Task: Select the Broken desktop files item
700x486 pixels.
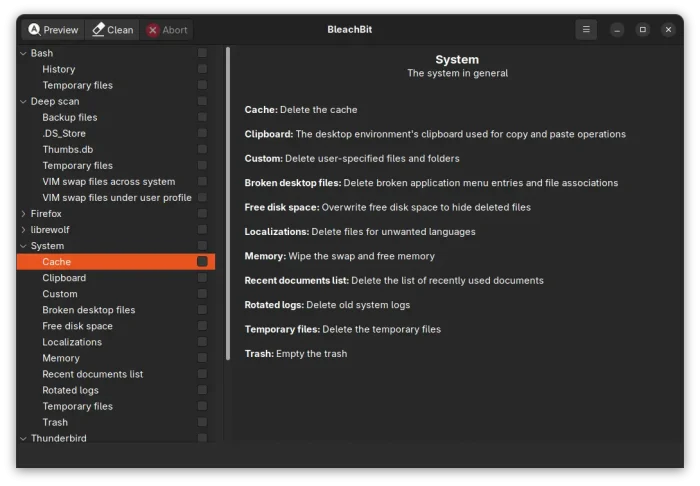Action: coord(88,310)
